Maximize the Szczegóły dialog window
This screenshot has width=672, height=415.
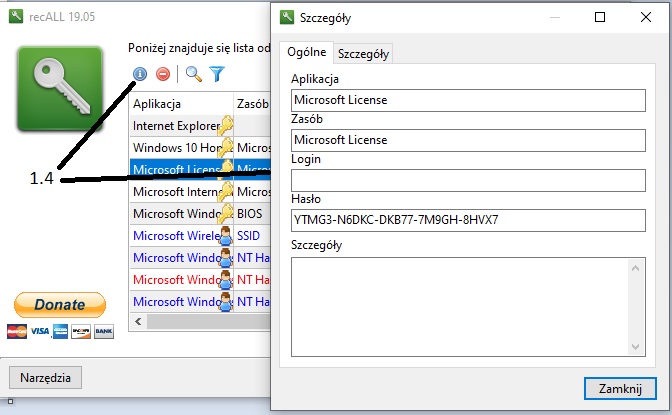click(600, 17)
